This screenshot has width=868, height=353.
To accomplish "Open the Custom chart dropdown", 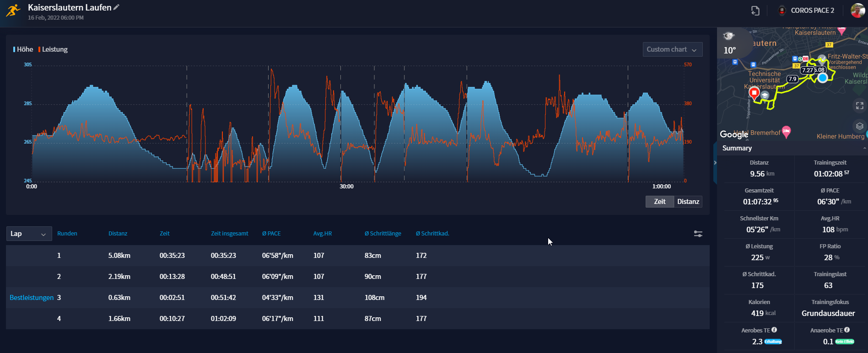I will coord(672,49).
